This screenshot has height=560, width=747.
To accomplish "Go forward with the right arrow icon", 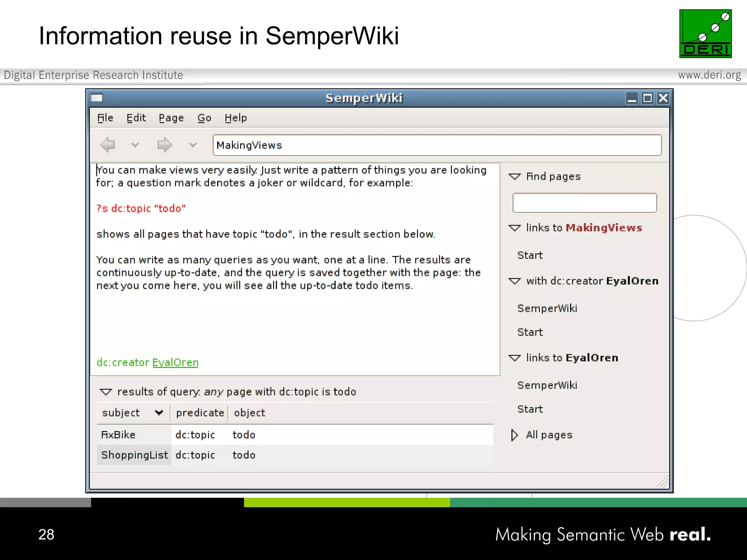I will (x=165, y=145).
